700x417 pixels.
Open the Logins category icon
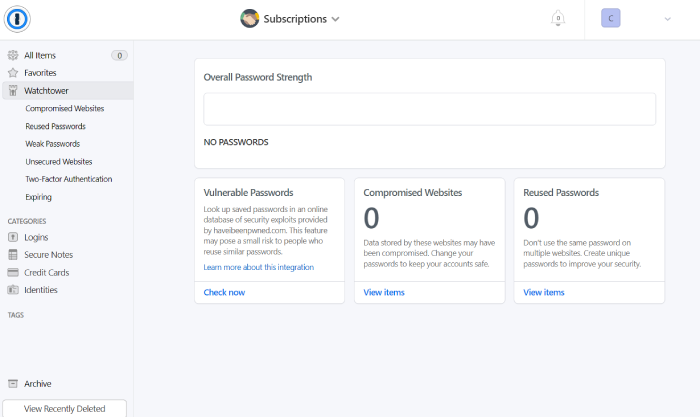[13, 237]
